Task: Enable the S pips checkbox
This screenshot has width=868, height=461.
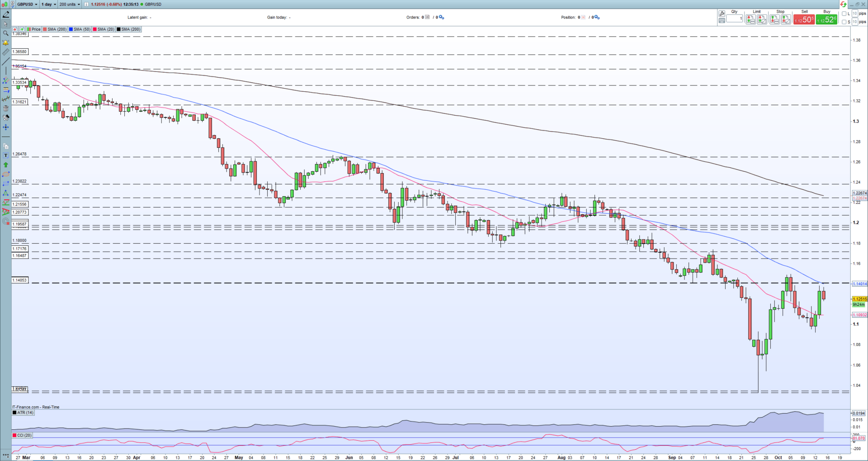Action: (844, 22)
